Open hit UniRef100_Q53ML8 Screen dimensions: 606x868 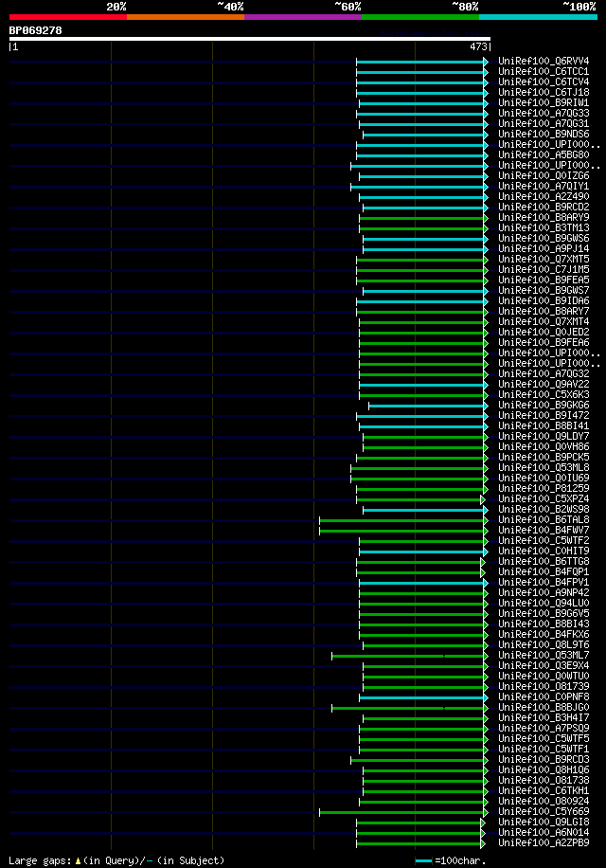(x=544, y=468)
